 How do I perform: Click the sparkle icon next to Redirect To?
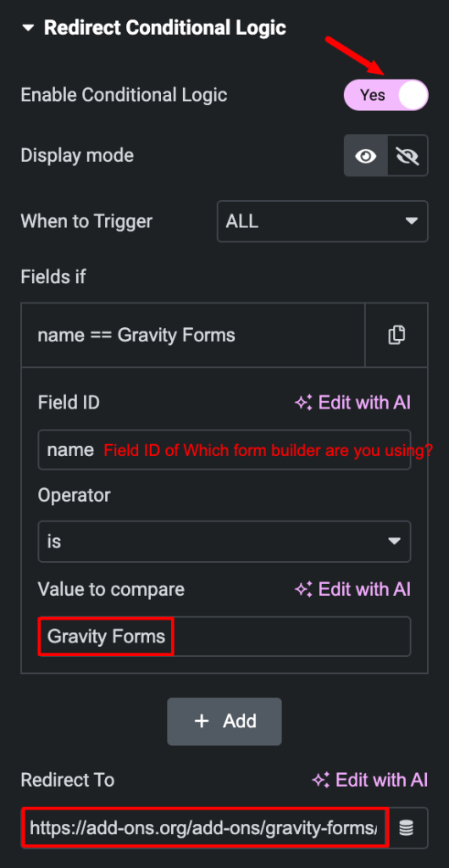pos(321,780)
